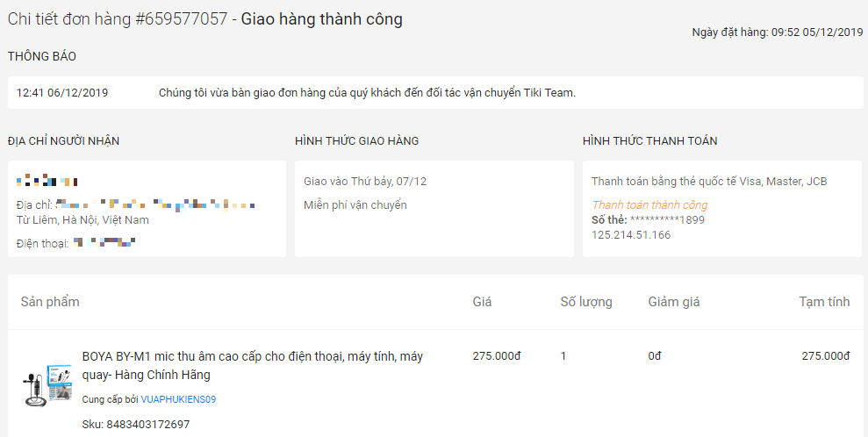Click the 'Thanh toán thành công' payment status

point(649,205)
